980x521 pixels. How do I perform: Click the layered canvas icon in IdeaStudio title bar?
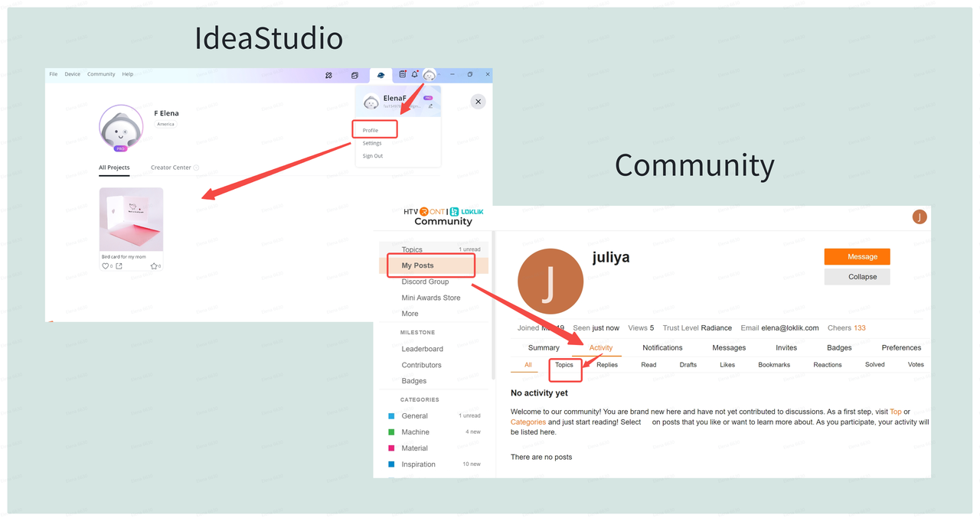(354, 75)
